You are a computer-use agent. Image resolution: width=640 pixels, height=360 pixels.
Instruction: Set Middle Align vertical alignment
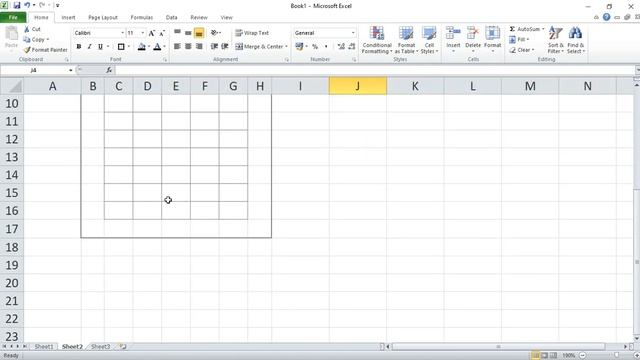point(188,33)
